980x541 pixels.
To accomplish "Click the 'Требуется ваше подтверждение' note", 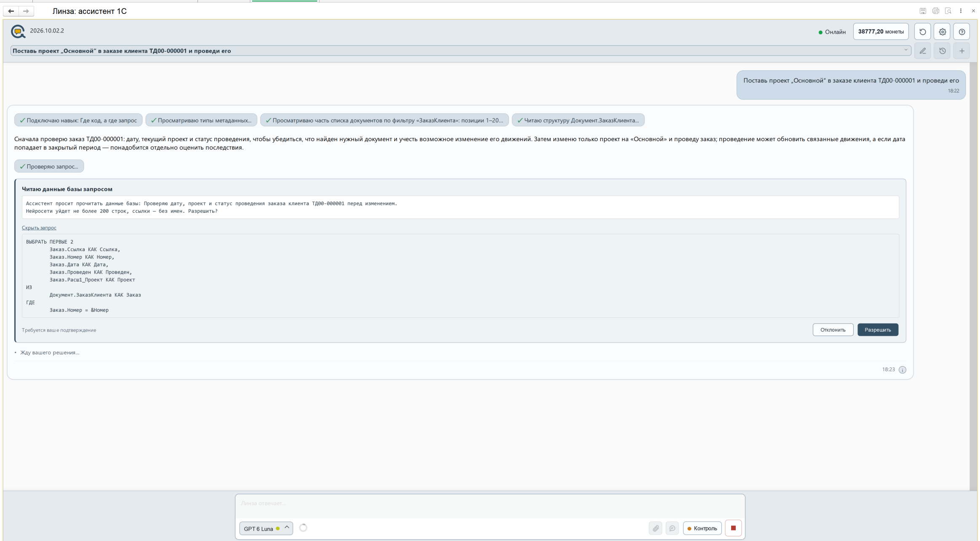I will coord(59,330).
